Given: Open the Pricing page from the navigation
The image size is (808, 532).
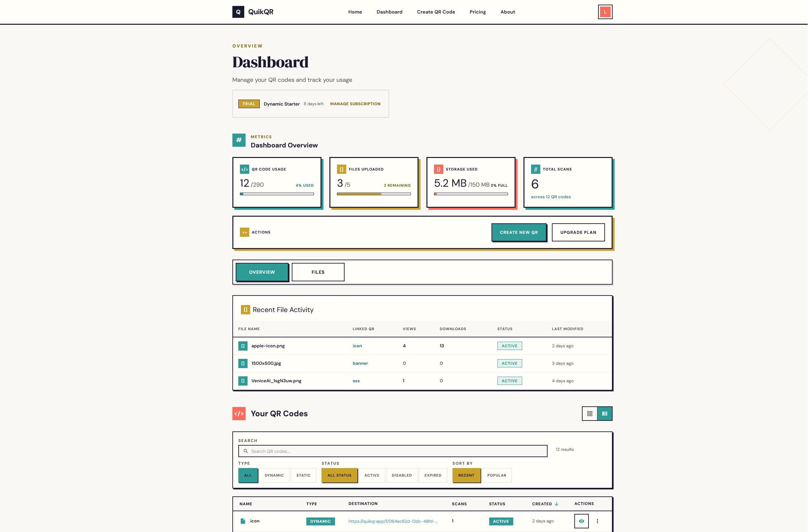Looking at the screenshot, I should point(477,12).
